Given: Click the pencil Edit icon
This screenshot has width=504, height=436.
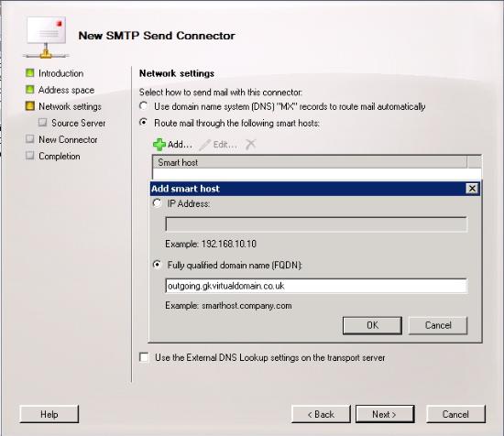Looking at the screenshot, I should [x=204, y=145].
